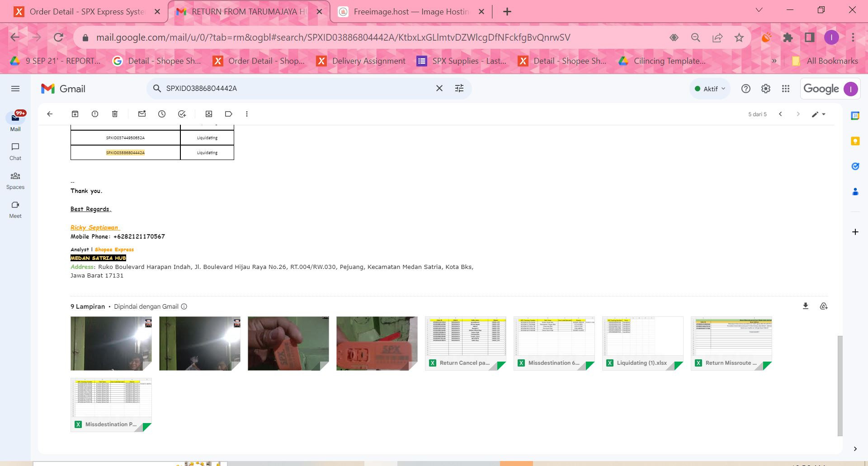
Task: Switch to Freeimage.host tab
Action: tap(410, 12)
